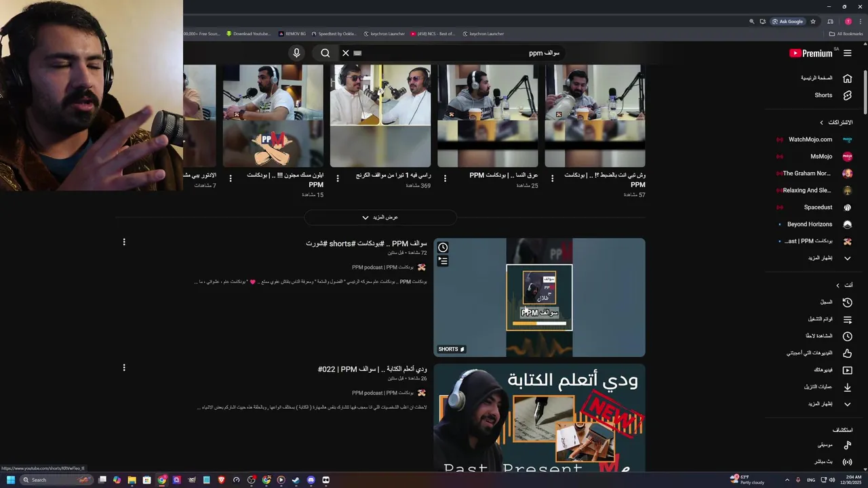Open the History (السجل) page

[x=825, y=302]
